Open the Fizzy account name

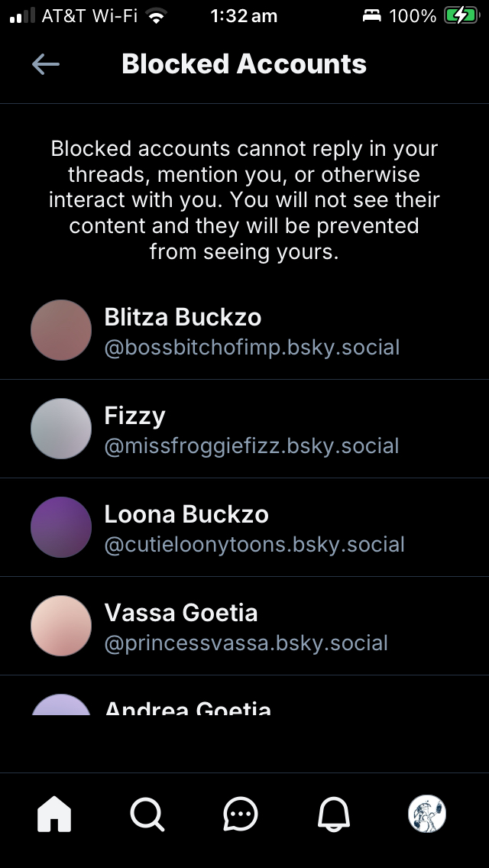[134, 416]
